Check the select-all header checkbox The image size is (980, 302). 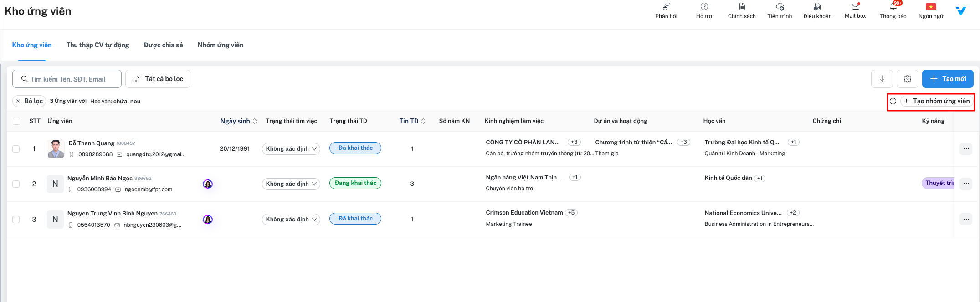tap(16, 121)
